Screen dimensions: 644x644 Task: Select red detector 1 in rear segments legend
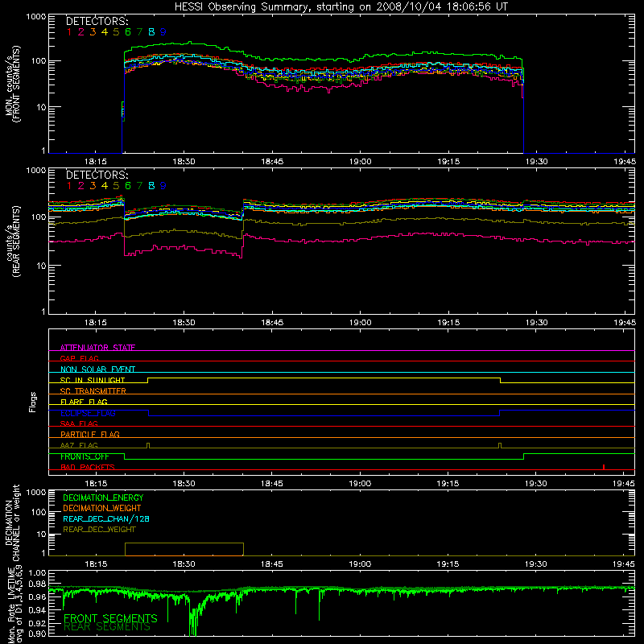pos(69,186)
